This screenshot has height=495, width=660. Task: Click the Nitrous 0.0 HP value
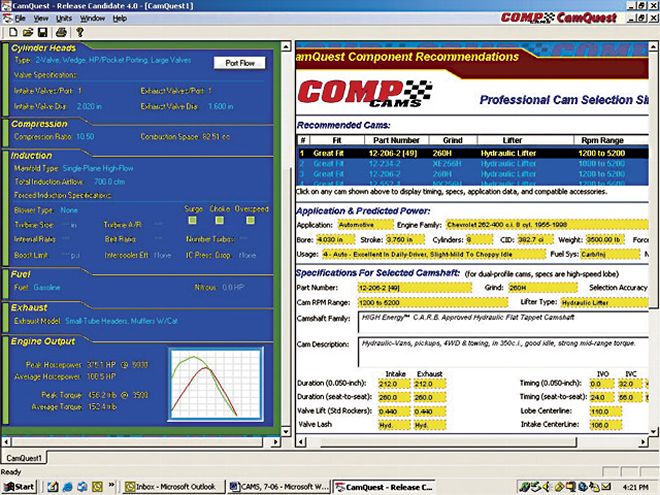pos(233,287)
